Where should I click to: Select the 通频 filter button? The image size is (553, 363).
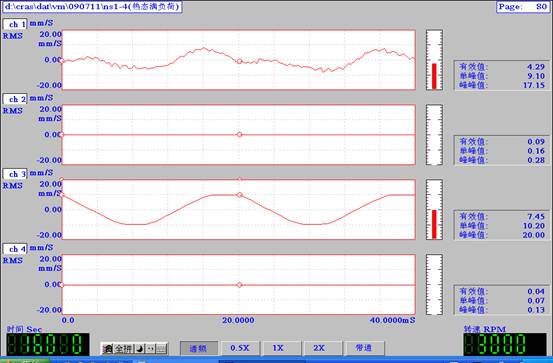(x=199, y=348)
